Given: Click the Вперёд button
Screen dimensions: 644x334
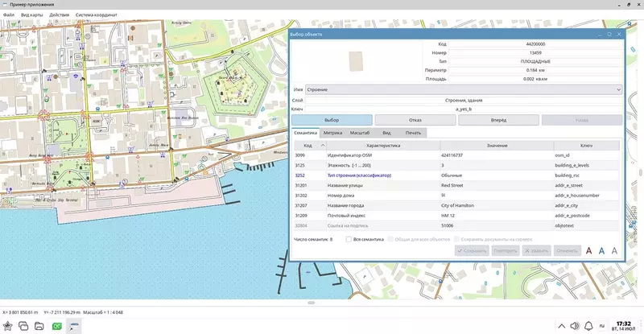Looking at the screenshot, I should point(498,120).
